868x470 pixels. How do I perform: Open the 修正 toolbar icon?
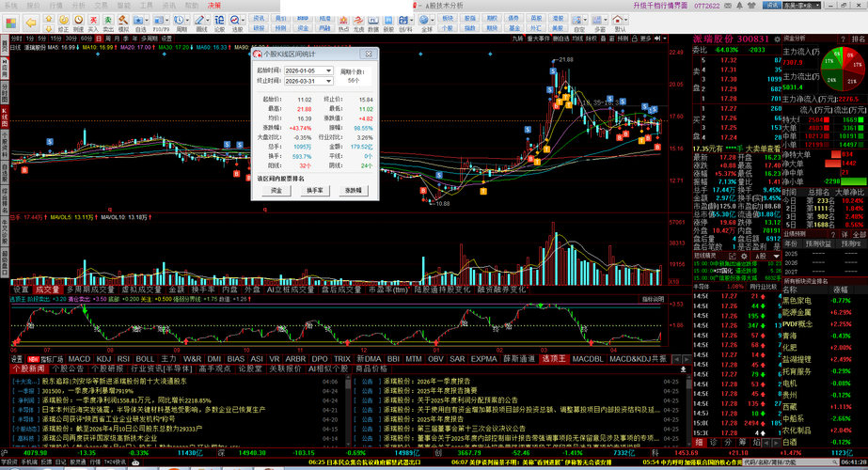point(64,23)
